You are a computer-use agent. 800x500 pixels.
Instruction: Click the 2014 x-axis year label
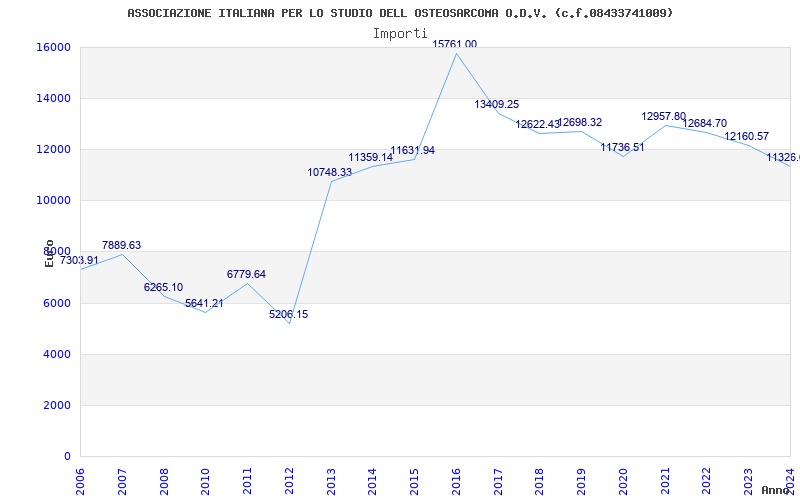[x=373, y=481]
